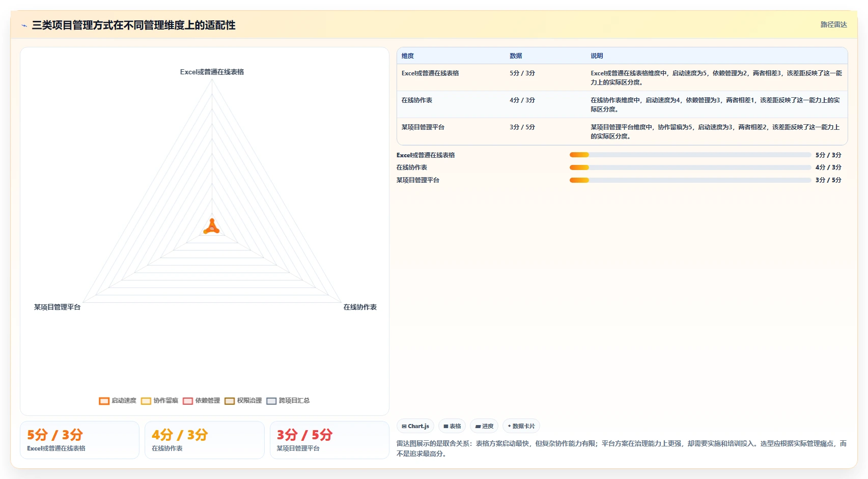The image size is (868, 479).
Task: Toggle the 跨项目汇总 legend entry
Action: pyautogui.click(x=288, y=401)
